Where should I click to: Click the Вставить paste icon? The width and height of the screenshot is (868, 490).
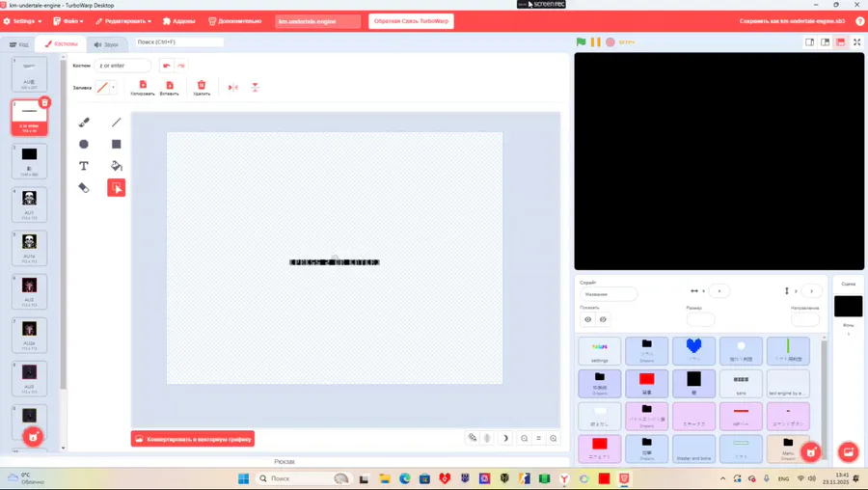coord(170,88)
